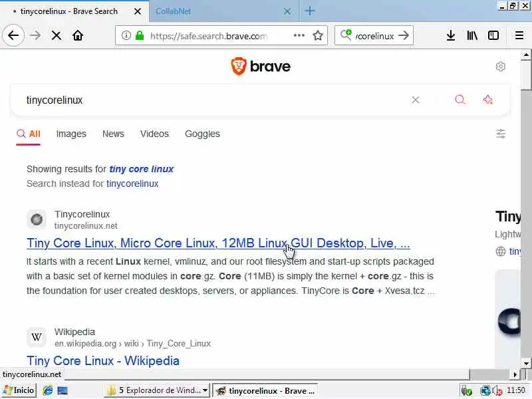Open the Explorador de Windows taskbar group
This screenshot has width=532, height=399.
(x=156, y=390)
